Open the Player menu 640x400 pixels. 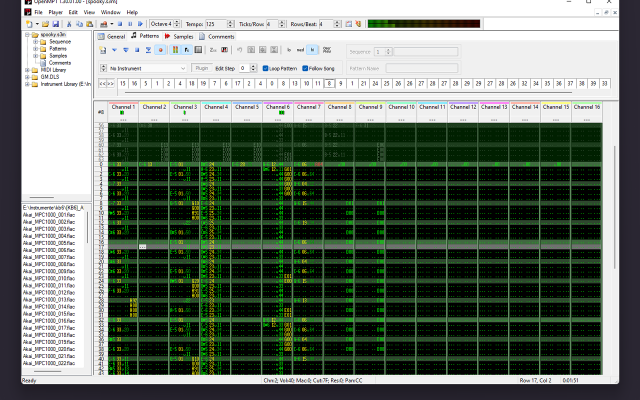[56, 12]
